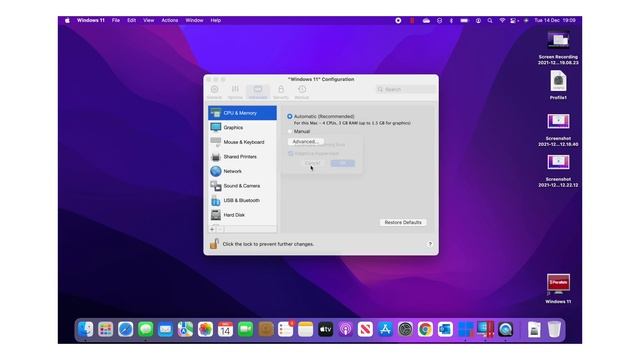640x360 pixels.
Task: Open the View menu
Action: click(149, 20)
